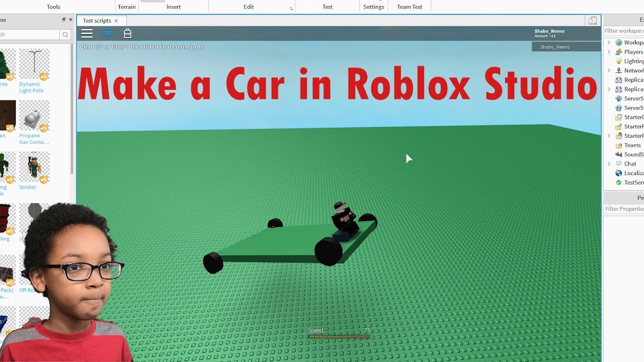Click the Tools ribbon group label
Image resolution: width=644 pixels, height=362 pixels.
point(53,7)
